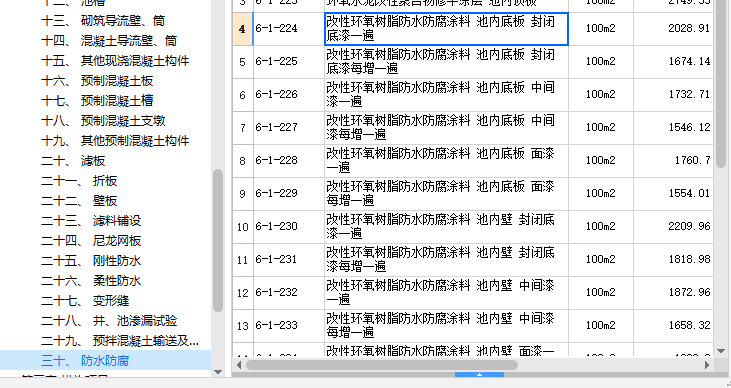731x388 pixels.
Task: Click code cell 6-1-233
Action: point(289,326)
